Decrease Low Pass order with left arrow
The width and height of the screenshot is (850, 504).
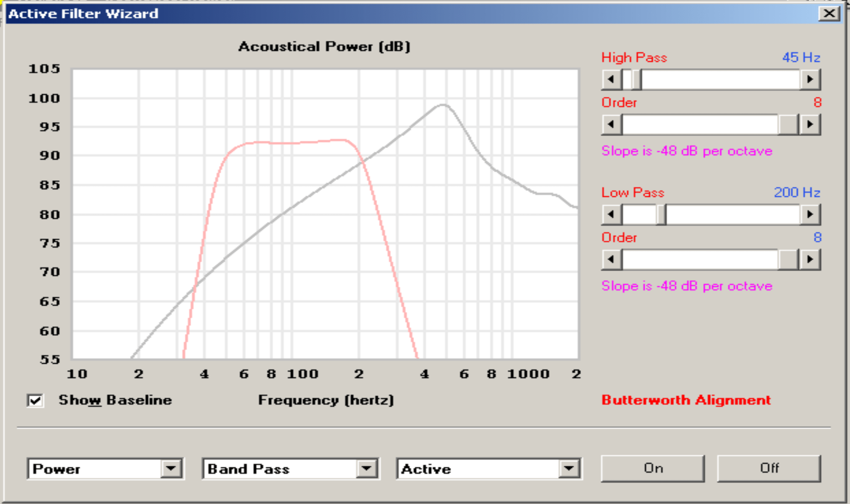[x=611, y=260]
